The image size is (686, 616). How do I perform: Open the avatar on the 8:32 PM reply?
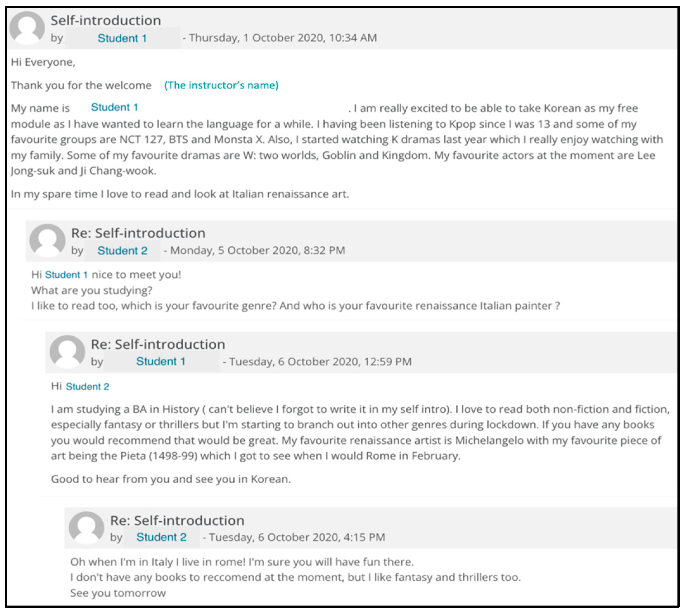(47, 241)
